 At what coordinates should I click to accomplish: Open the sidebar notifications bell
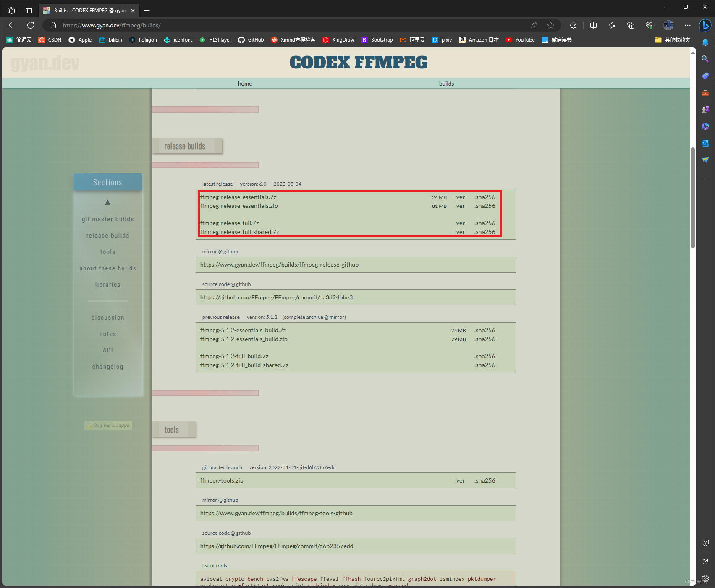tap(705, 42)
